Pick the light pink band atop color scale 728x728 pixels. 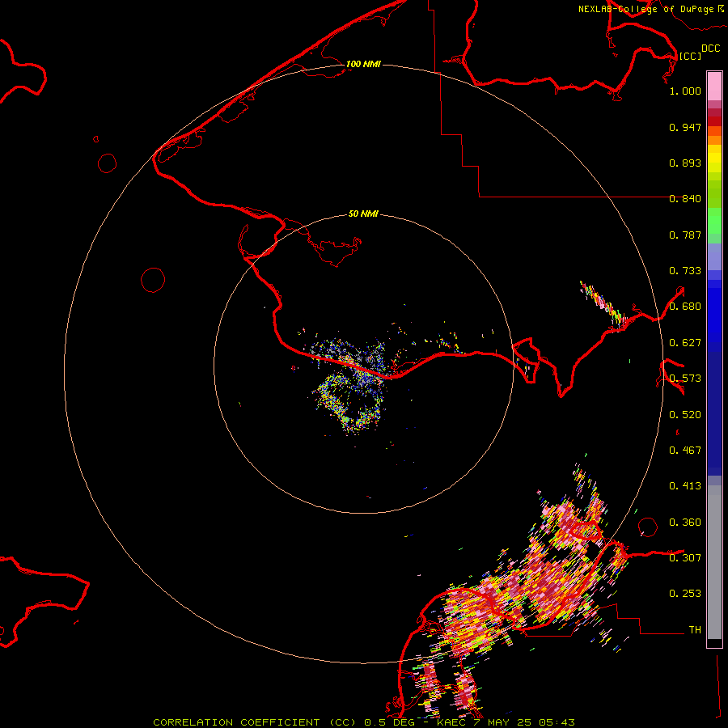tap(714, 86)
